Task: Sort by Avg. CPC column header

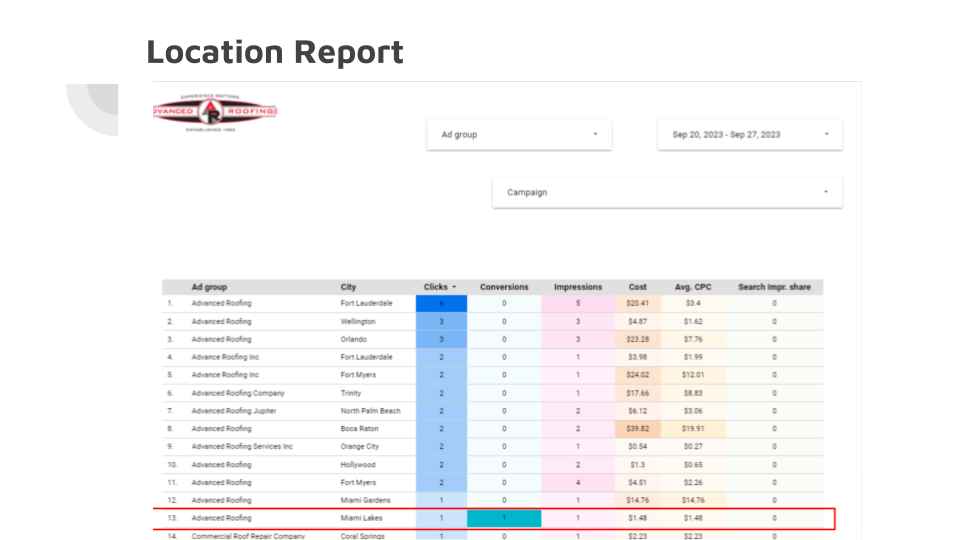Action: (x=693, y=287)
